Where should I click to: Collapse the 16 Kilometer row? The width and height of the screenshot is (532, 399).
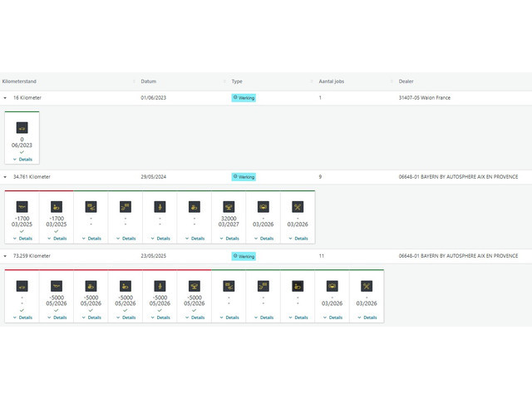click(5, 98)
